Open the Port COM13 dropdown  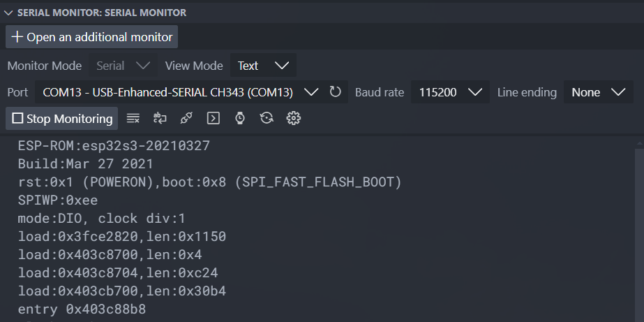181,92
